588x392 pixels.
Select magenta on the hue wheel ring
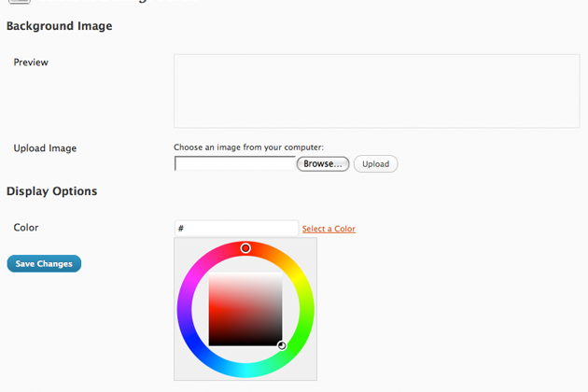pos(192,279)
